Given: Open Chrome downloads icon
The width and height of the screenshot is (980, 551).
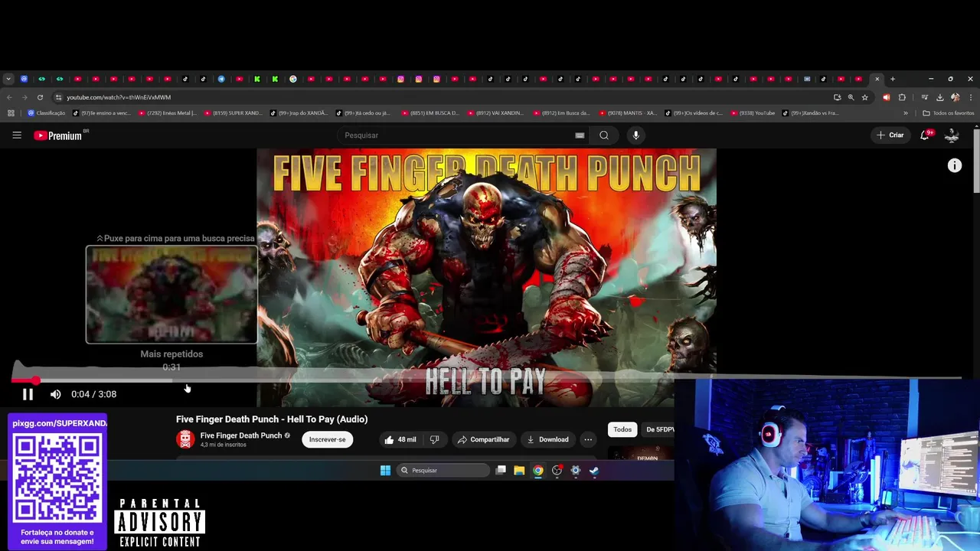Looking at the screenshot, I should (x=940, y=97).
